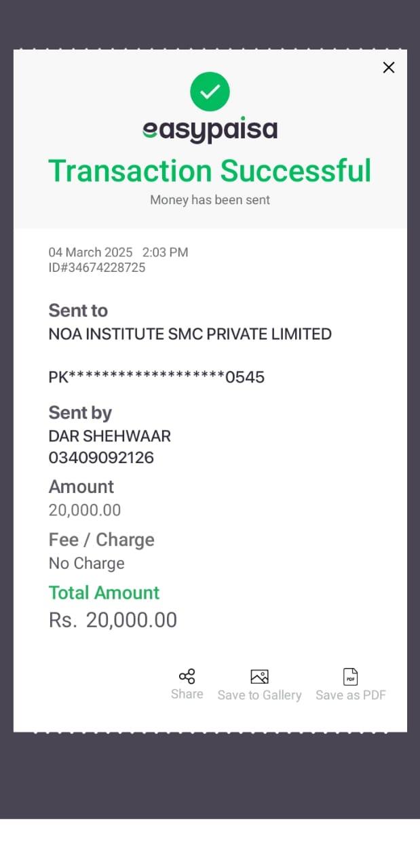The height and width of the screenshot is (868, 420).
Task: Tap the Share icon
Action: pos(187,676)
